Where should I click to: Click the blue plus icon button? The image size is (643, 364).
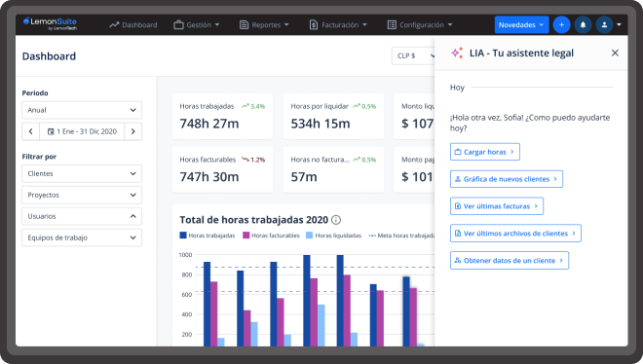[x=561, y=25]
